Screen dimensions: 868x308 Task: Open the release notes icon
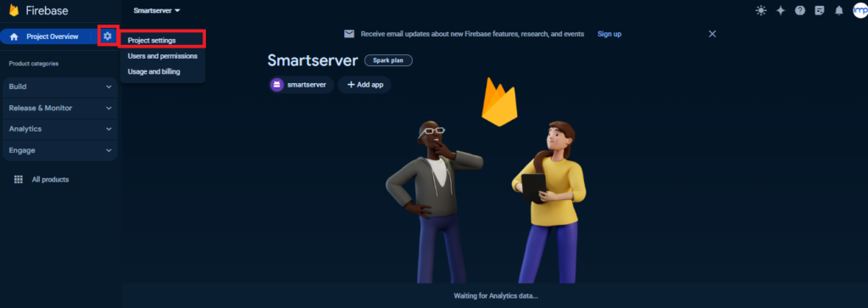tap(820, 10)
